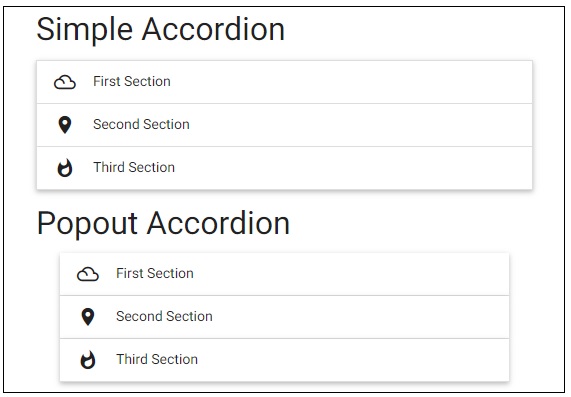Screen dimensions: 571x397
Task: Click the cloud icon in Simple Accordion
Action: 65,82
